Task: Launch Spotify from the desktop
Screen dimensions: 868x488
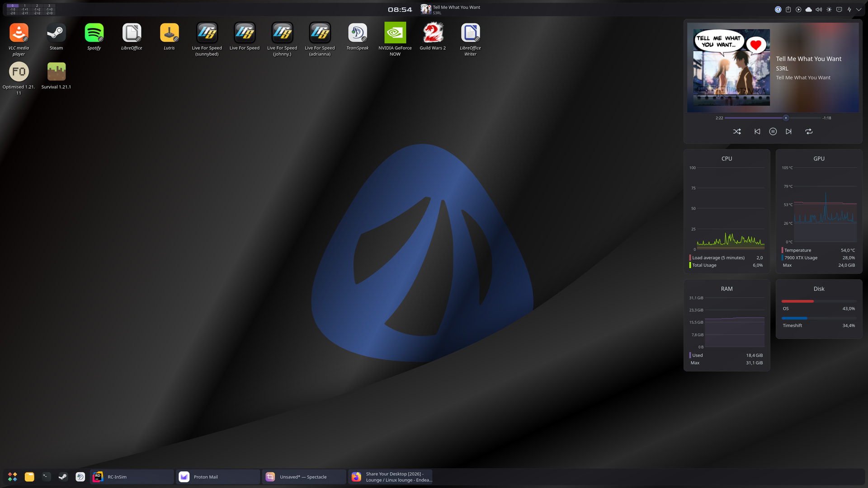Action: (94, 37)
